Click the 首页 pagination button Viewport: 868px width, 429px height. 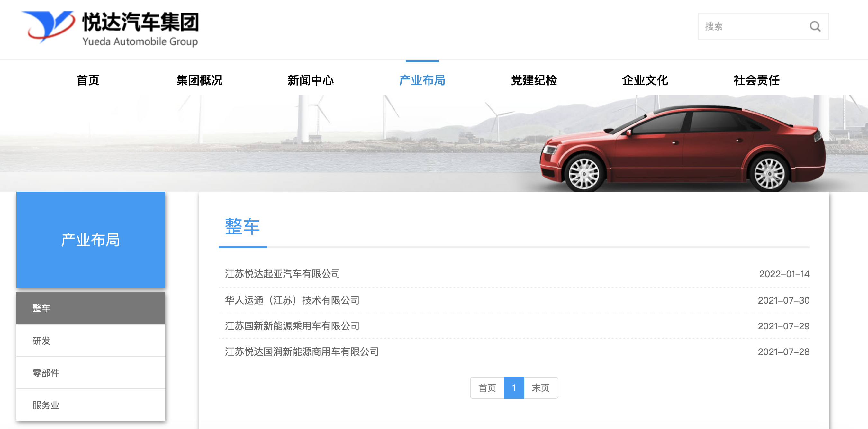coord(487,388)
